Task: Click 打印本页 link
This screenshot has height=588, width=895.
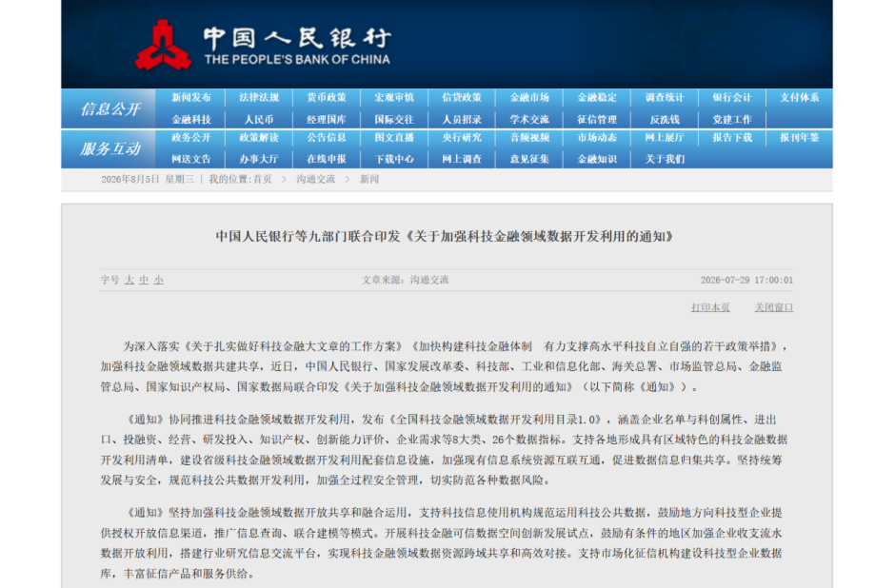Action: pyautogui.click(x=710, y=307)
